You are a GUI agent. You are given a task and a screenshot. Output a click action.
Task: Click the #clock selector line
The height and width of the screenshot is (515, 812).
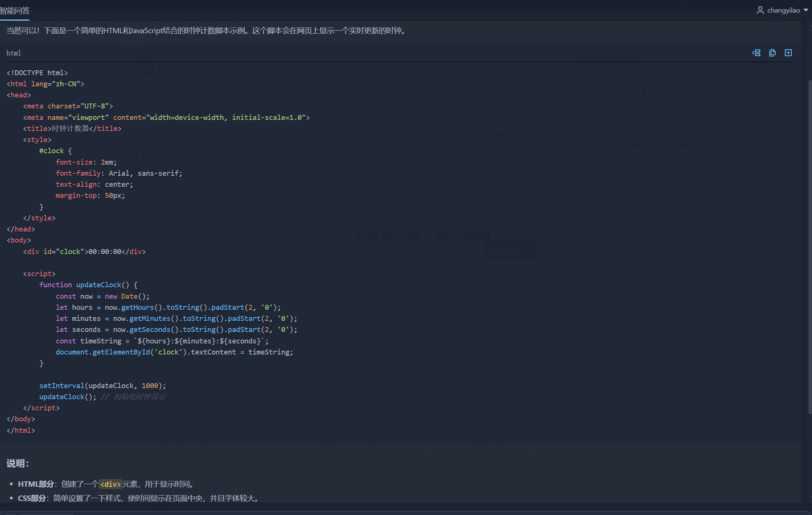(x=55, y=151)
